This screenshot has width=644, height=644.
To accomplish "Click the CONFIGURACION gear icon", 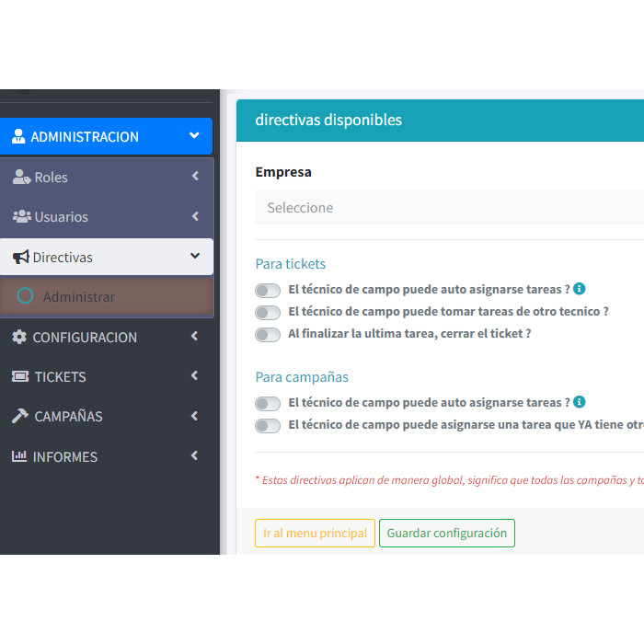I will point(19,338).
